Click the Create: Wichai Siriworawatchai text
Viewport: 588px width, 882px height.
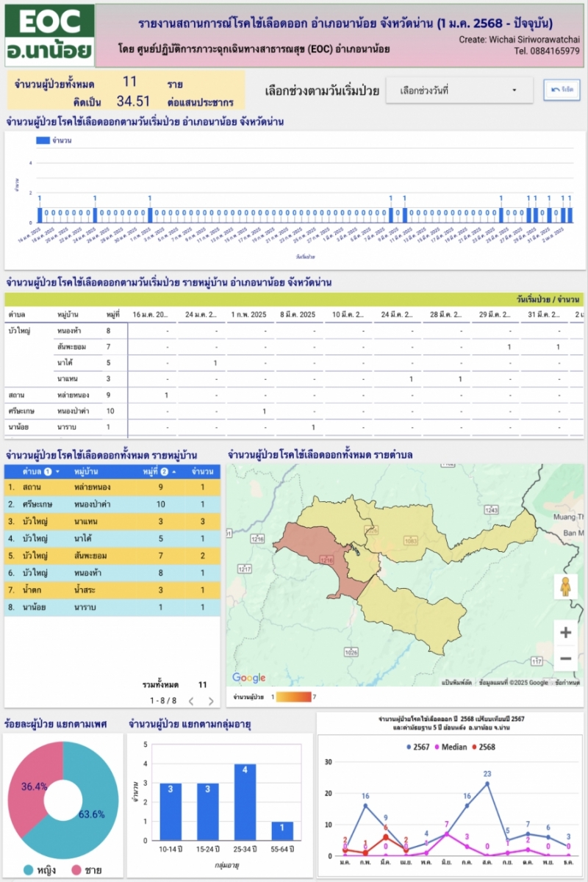pyautogui.click(x=520, y=39)
